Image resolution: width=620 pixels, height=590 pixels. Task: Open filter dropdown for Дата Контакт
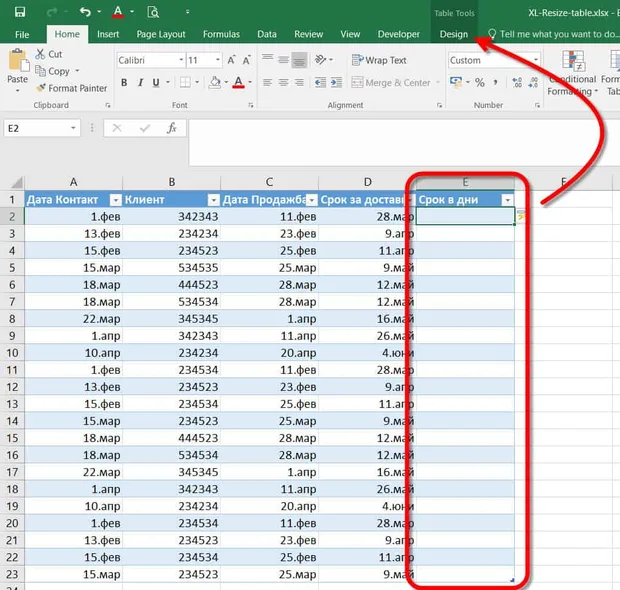(115, 200)
